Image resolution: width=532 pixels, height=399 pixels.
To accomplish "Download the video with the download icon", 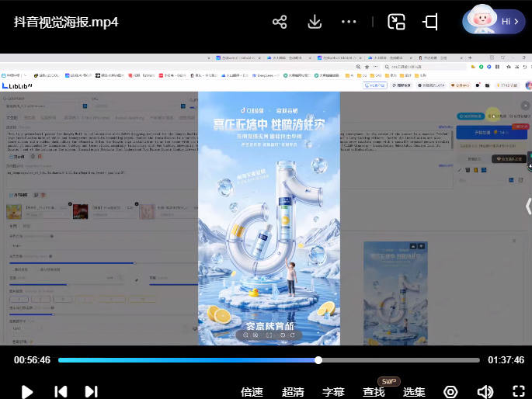I will (x=315, y=22).
